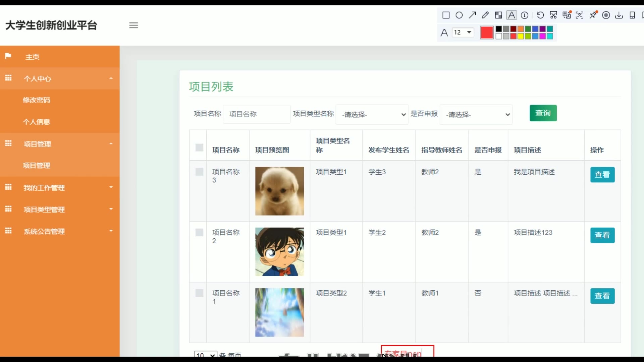Click the 项目名称 search input field
The width and height of the screenshot is (644, 362).
[257, 114]
